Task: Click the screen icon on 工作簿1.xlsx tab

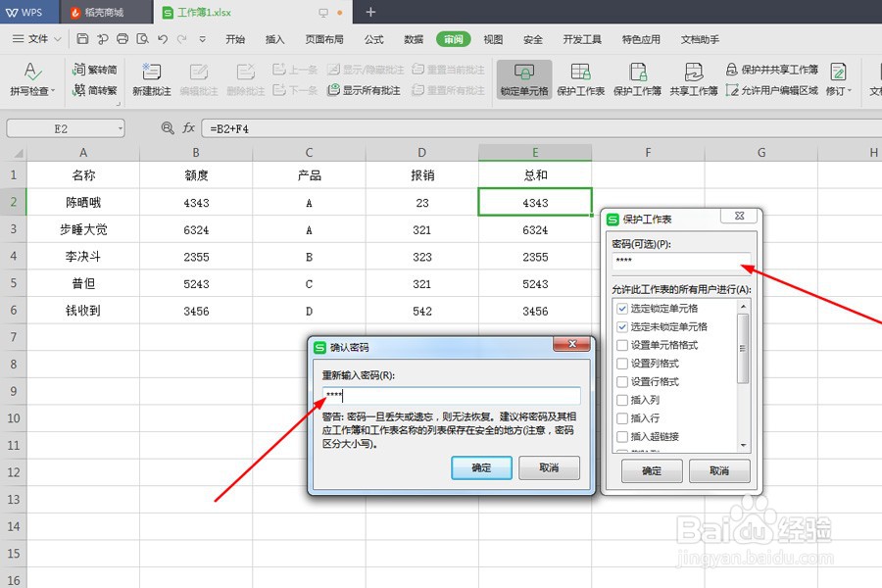Action: (x=323, y=13)
